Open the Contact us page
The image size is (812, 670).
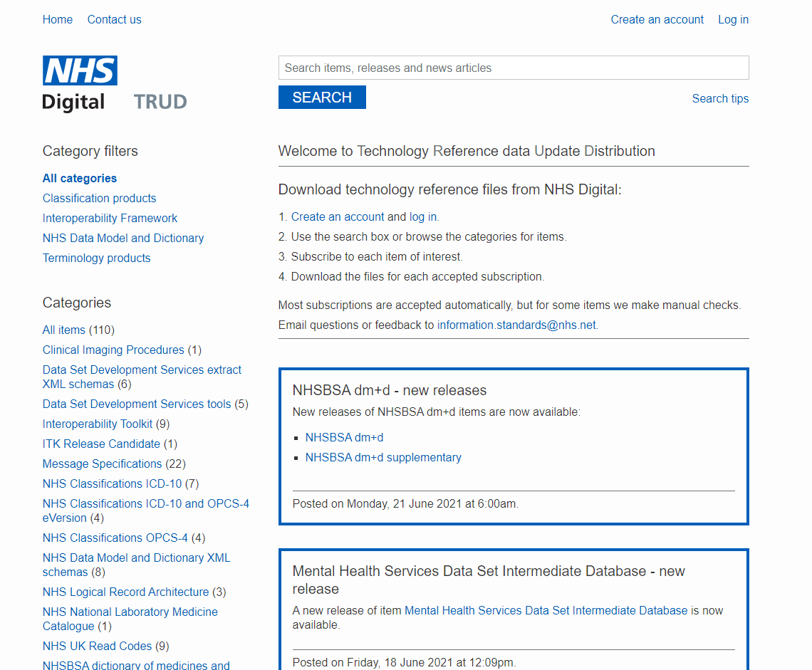point(114,20)
